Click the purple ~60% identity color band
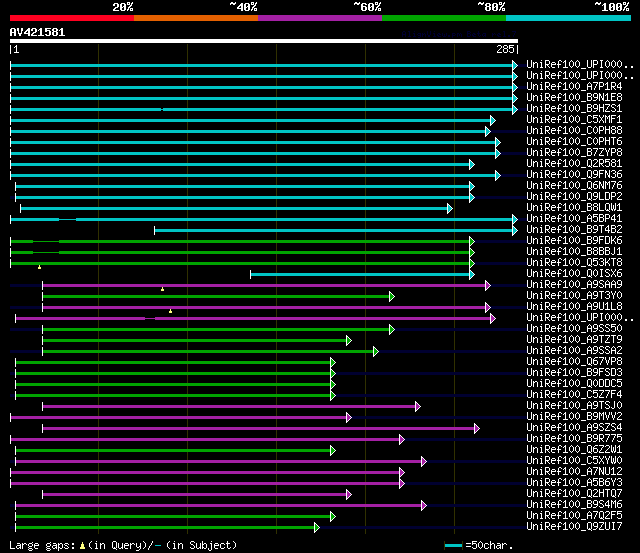The image size is (640, 553). point(320,18)
